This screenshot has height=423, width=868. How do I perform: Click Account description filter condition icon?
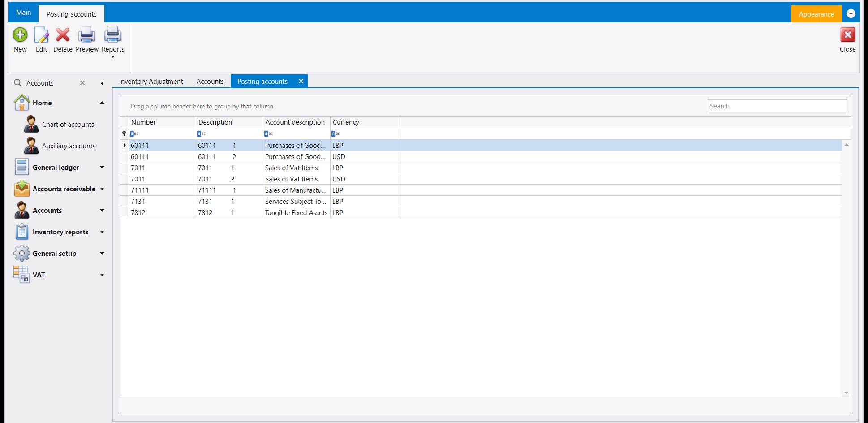[x=269, y=134]
